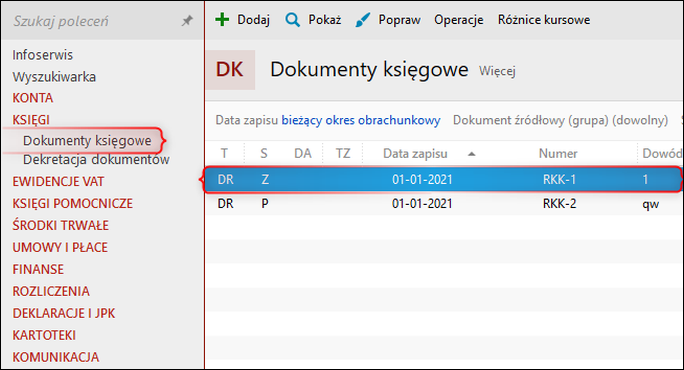Expand the KONTA section
The image size is (684, 370).
(x=33, y=98)
